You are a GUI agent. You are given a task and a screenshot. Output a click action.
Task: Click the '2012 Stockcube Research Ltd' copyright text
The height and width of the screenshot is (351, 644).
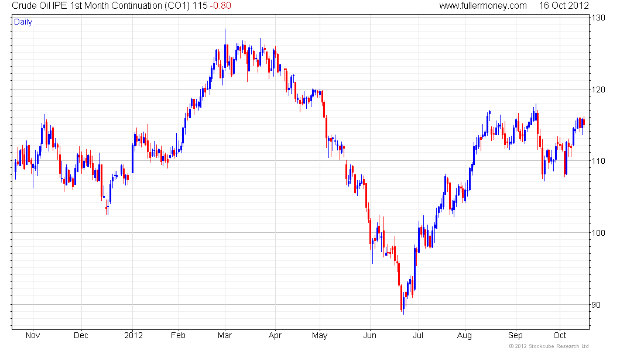[x=549, y=346]
